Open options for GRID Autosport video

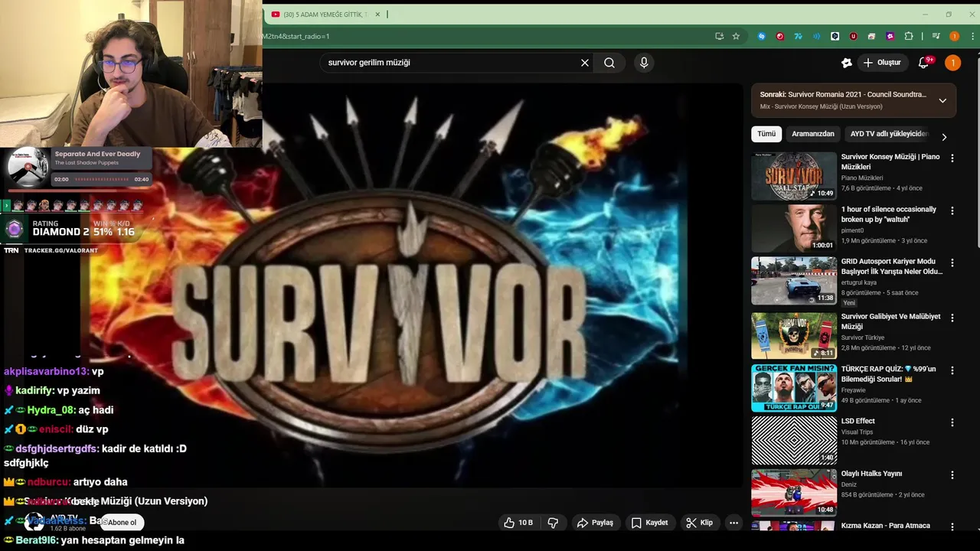tap(952, 262)
